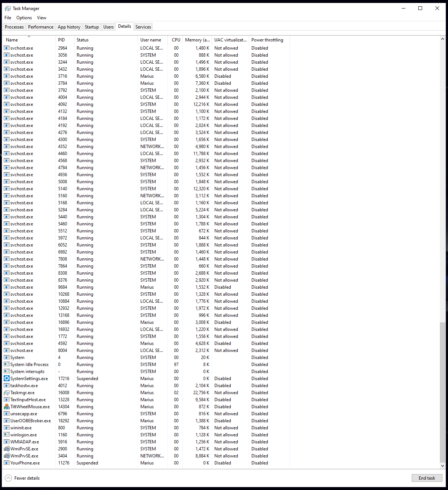Select the svchost.exe row with PID 9684
Screen dimensions: 448x490
(146, 287)
